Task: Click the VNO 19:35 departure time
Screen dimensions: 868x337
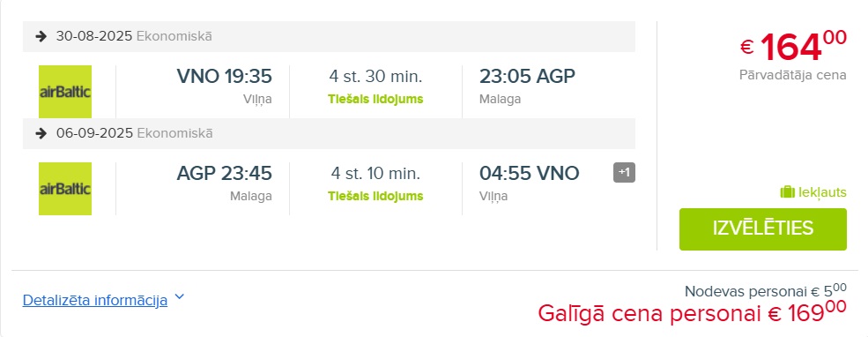Action: 224,76
